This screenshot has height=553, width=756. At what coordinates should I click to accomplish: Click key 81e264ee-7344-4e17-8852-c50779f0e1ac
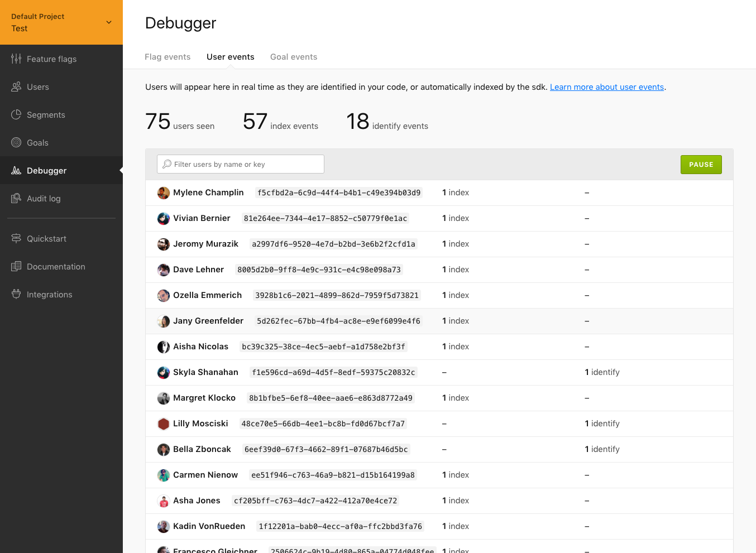click(x=326, y=218)
